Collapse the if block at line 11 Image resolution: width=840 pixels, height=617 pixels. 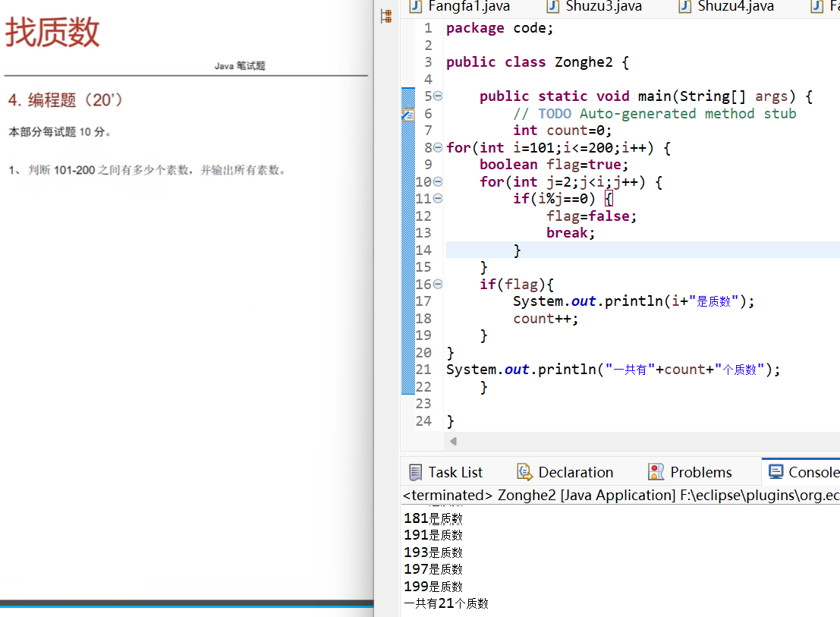(438, 199)
